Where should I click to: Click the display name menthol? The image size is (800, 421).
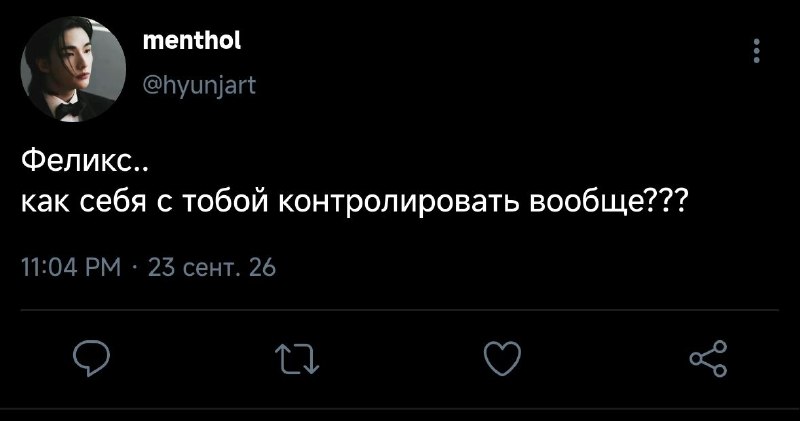point(192,40)
